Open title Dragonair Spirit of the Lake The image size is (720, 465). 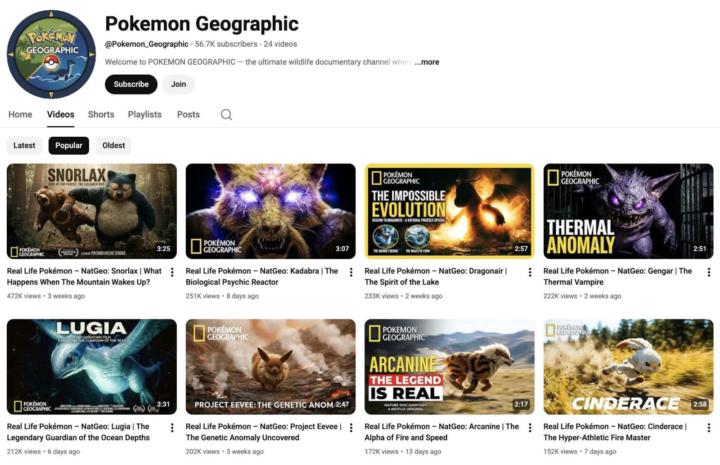point(436,276)
